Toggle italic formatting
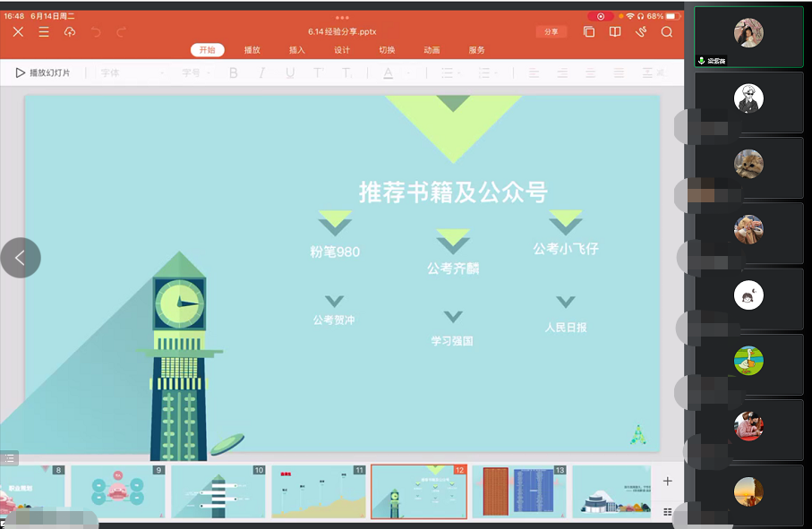The height and width of the screenshot is (529, 812). 262,73
